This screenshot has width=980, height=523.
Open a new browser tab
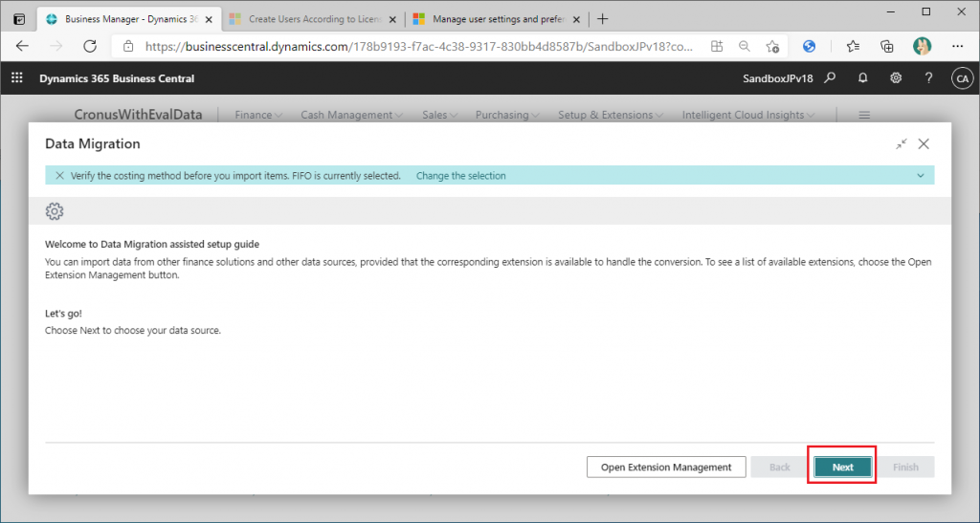603,19
